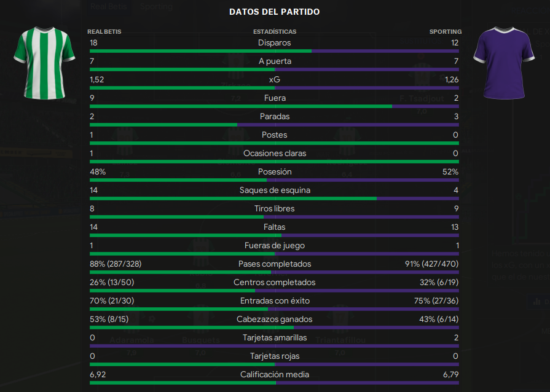Click the DATOS DEL PARTIDO title

point(275,12)
